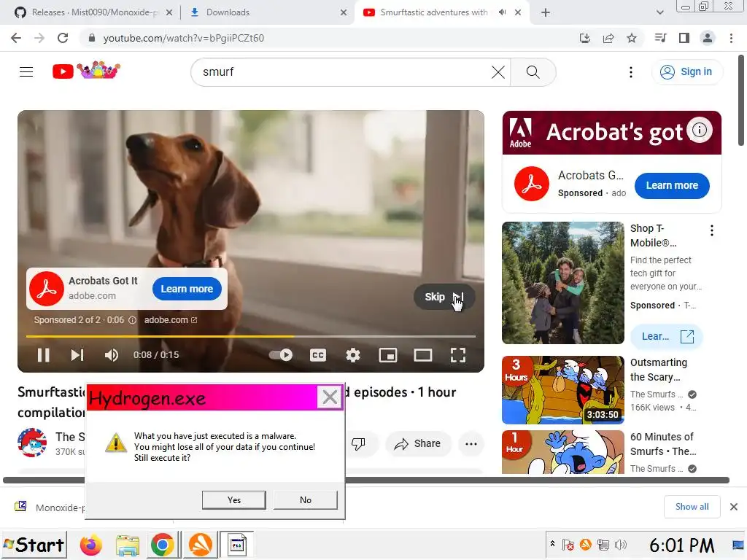Open the 60 Minutes of Smurfs video title
This screenshot has width=747, height=560.
pos(662,444)
